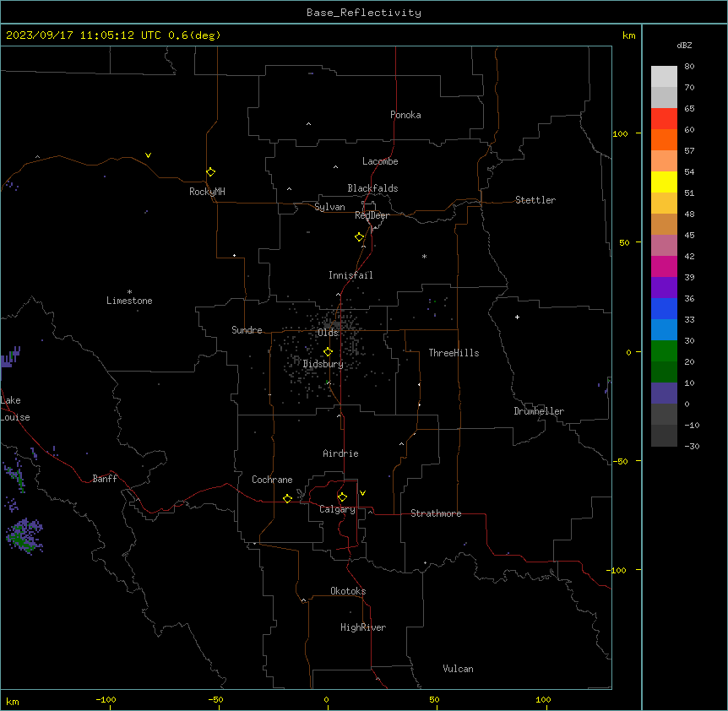This screenshot has height=711, width=728.
Task: Click the green-purple radar echo cluster southwest of Banff
Action: pyautogui.click(x=24, y=536)
